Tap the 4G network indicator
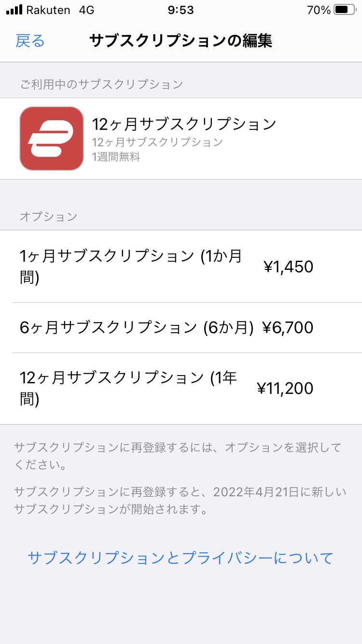This screenshot has width=362, height=644. (86, 10)
